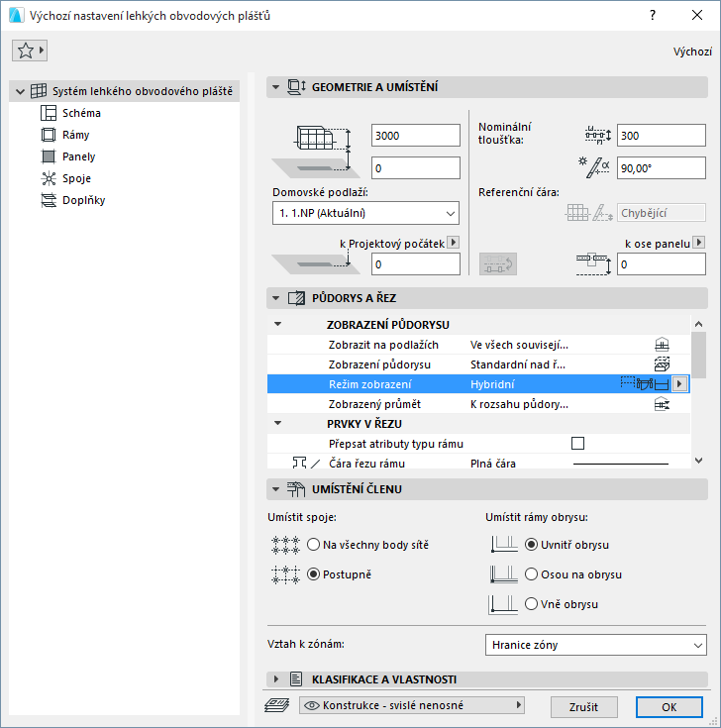
Task: Collapse the Prvky v řezu group
Action: coord(278,424)
